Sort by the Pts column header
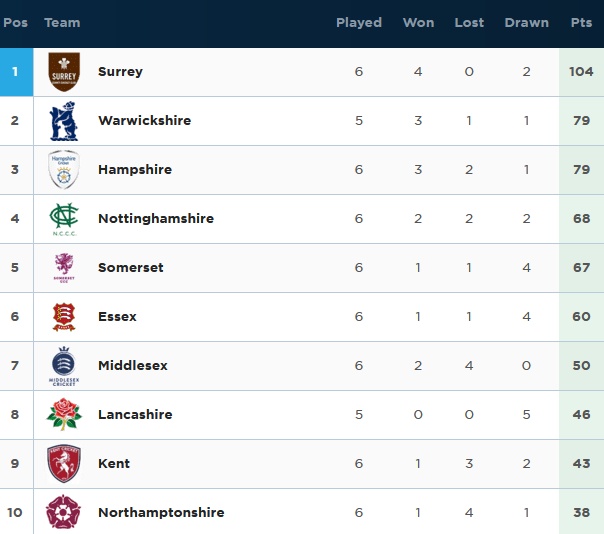The width and height of the screenshot is (604, 534). [x=581, y=23]
